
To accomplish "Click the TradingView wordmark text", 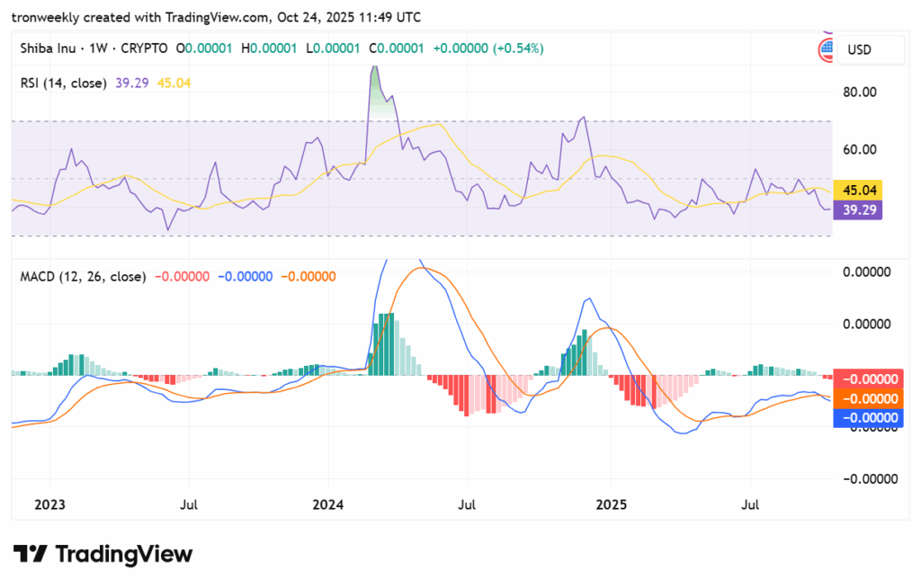I will tap(124, 554).
